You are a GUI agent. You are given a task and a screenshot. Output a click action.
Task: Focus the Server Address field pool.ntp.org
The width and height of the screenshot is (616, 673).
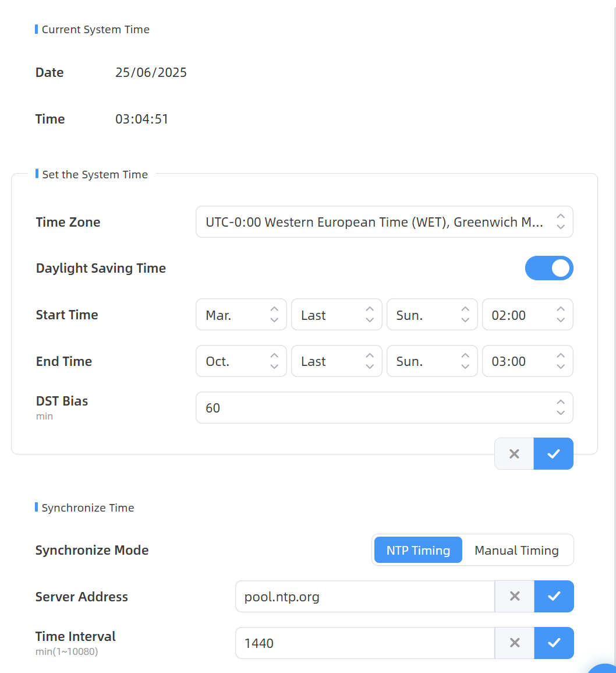pos(364,596)
